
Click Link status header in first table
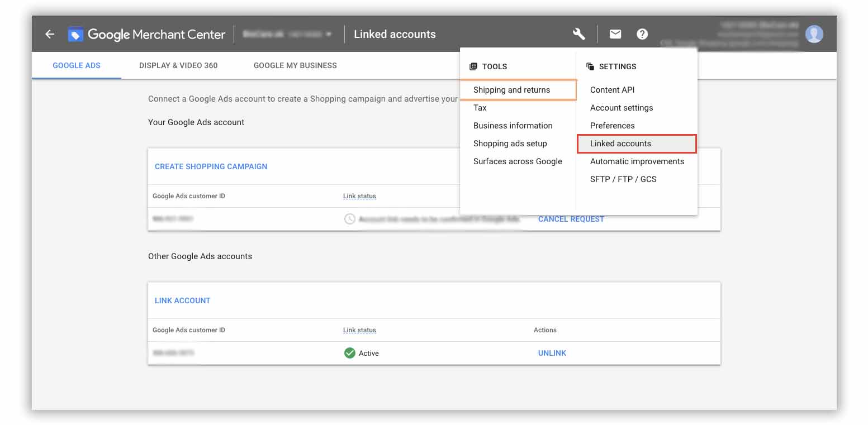pos(359,196)
